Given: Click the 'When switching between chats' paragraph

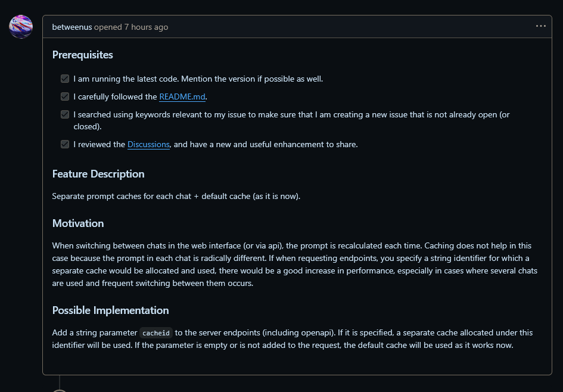Looking at the screenshot, I should coord(295,264).
